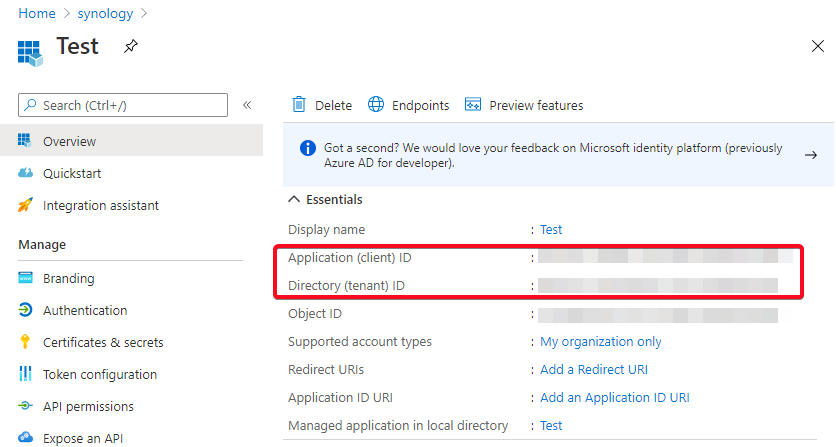
Task: Click the Endpoints globe icon
Action: click(376, 105)
